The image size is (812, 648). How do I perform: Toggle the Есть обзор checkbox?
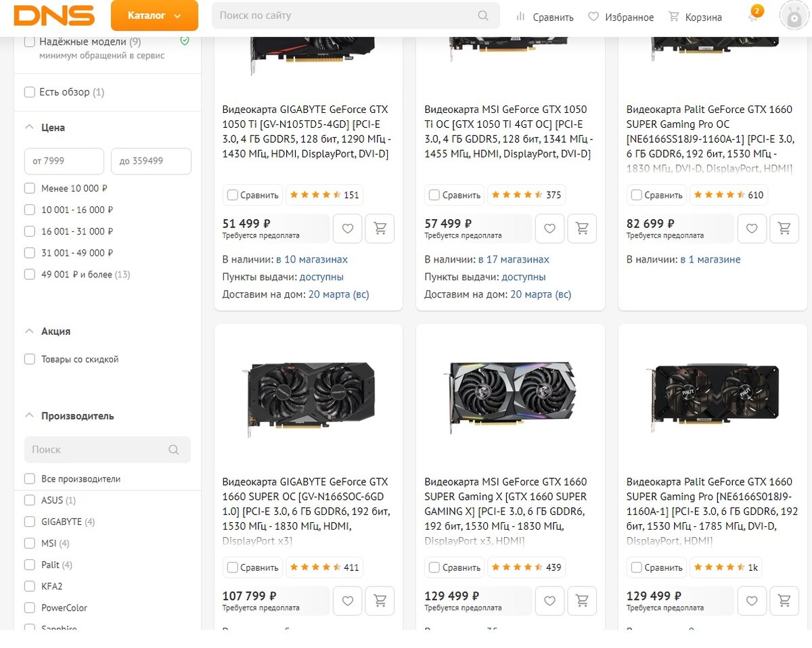(x=30, y=92)
